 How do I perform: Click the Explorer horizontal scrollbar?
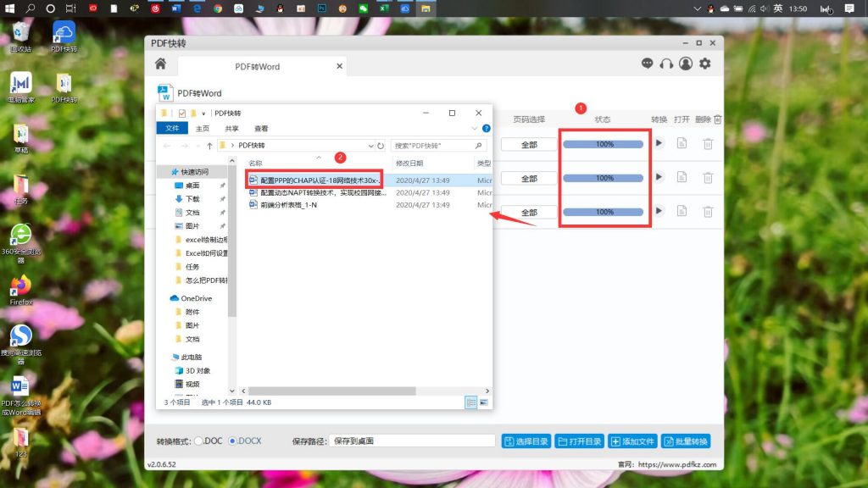(332, 391)
